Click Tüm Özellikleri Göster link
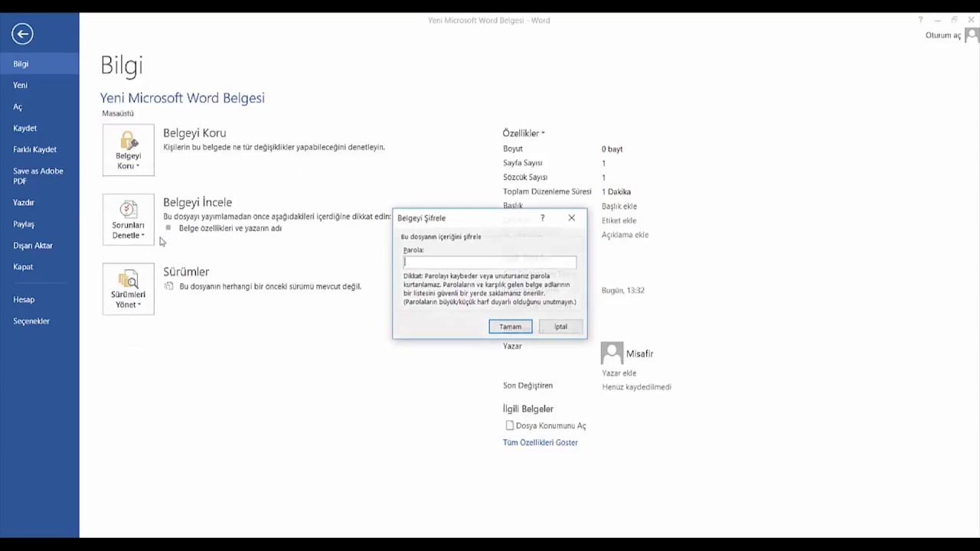This screenshot has height=551, width=980. 541,442
